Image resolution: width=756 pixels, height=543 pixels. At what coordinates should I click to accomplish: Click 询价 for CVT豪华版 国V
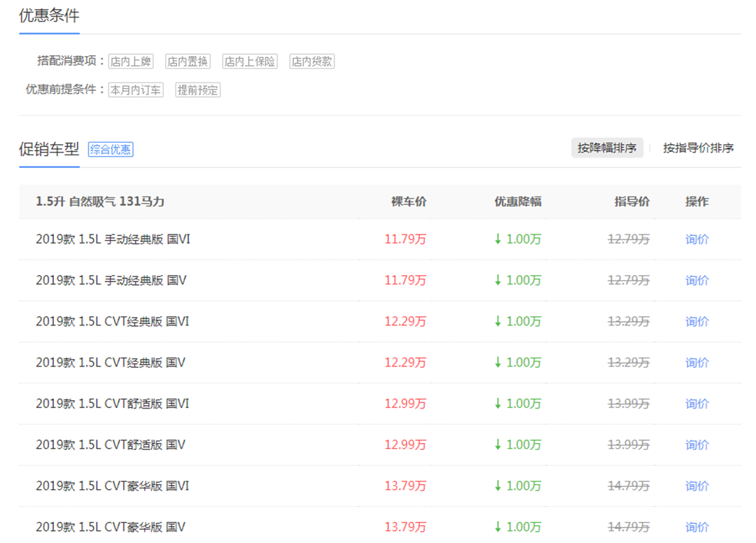(x=696, y=527)
